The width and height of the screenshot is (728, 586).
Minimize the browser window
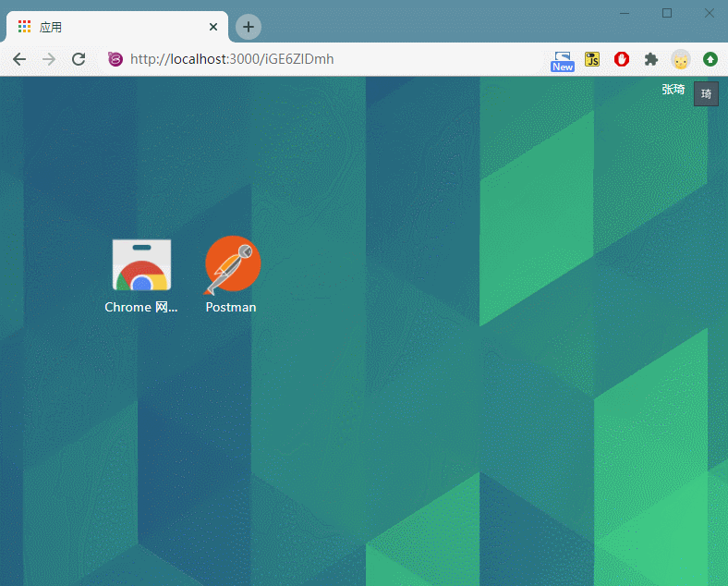[x=625, y=14]
